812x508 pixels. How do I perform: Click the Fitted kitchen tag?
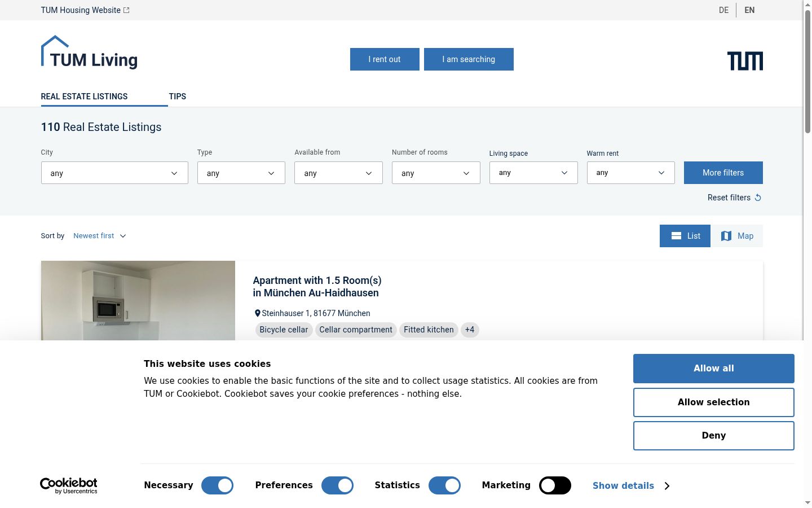tap(429, 330)
